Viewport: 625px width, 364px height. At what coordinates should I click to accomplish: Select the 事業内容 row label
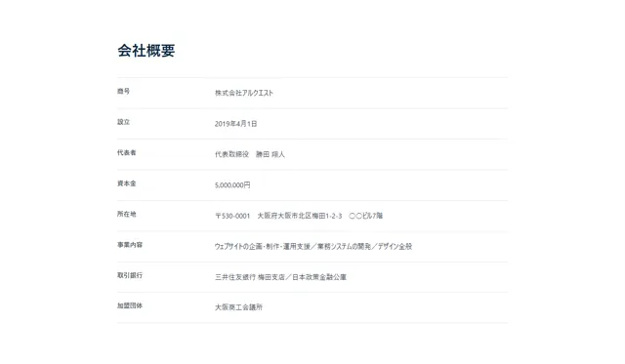(x=130, y=245)
